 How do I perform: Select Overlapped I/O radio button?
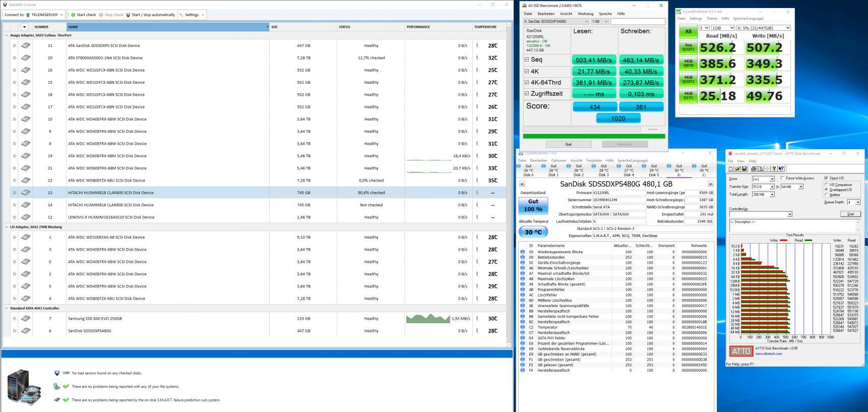(x=826, y=190)
